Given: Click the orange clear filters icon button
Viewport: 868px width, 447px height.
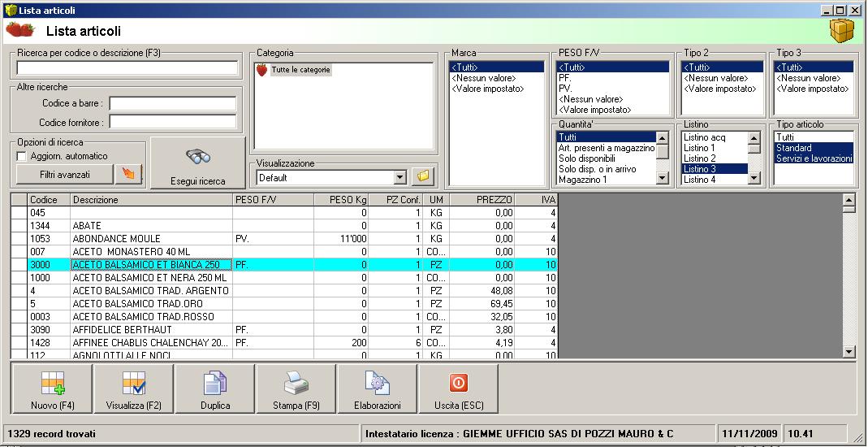Looking at the screenshot, I should point(127,174).
